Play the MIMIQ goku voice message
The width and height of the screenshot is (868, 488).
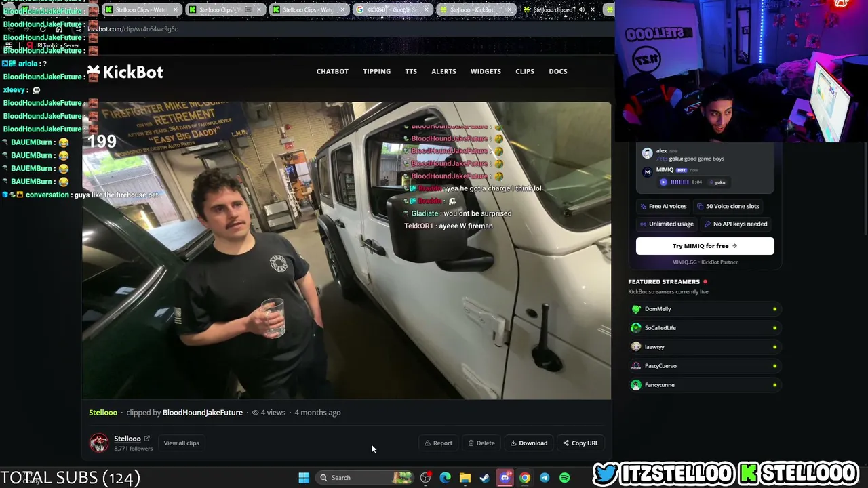[663, 182]
